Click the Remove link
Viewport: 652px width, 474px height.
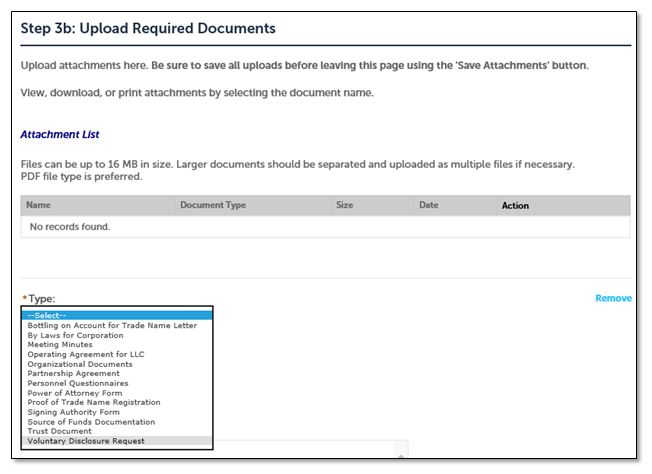pos(613,298)
